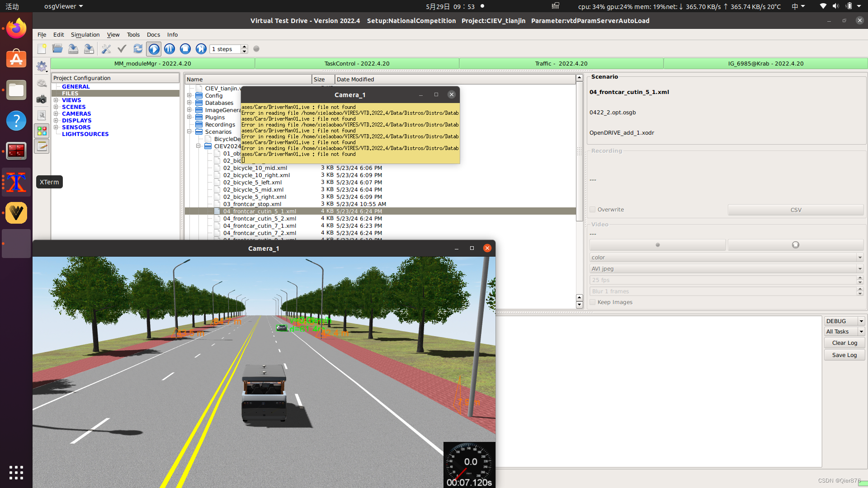Open XTerm from the Ubuntu dock
The image size is (868, 488).
point(16,182)
